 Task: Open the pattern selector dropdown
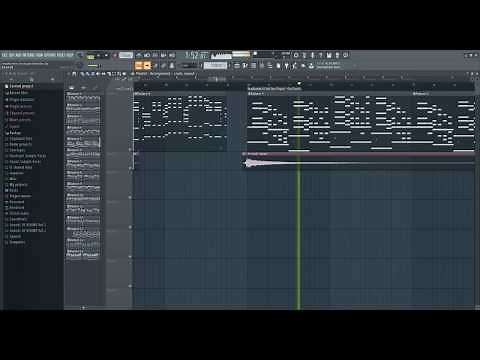(x=215, y=65)
